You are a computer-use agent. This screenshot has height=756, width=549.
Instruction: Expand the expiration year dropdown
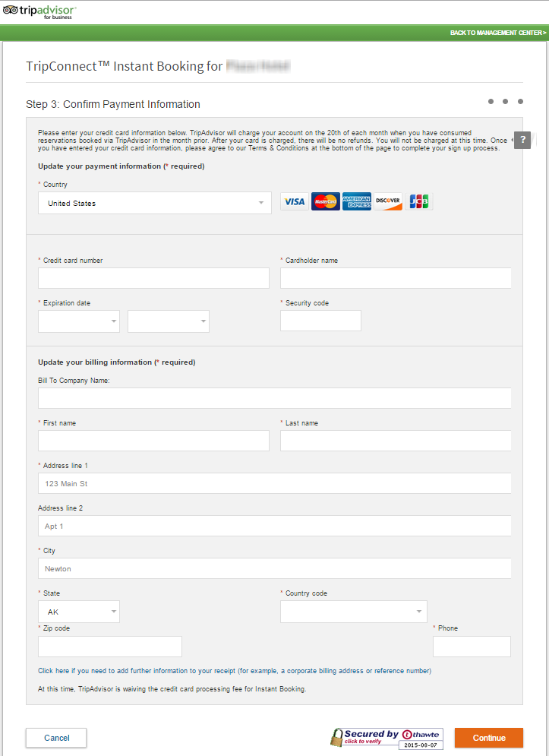(x=169, y=321)
